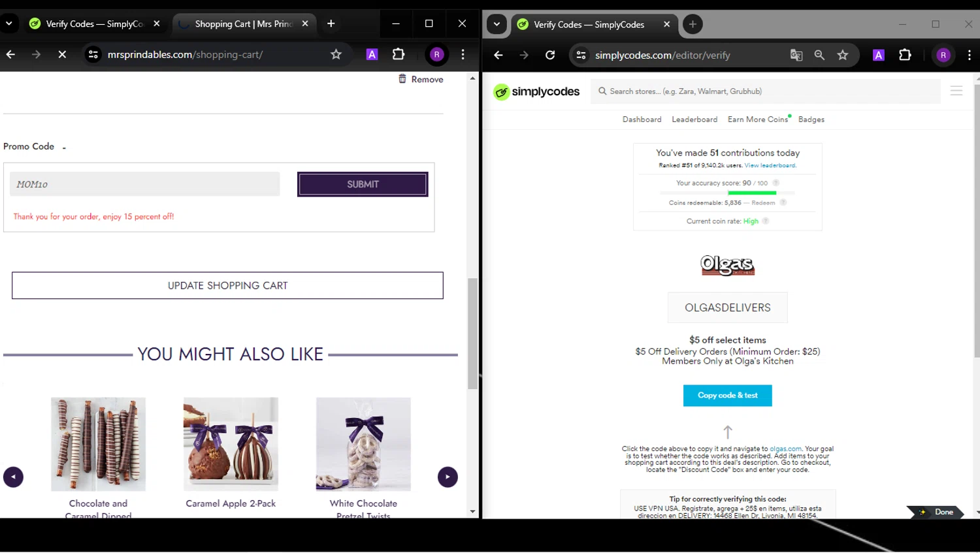Open View leaderboard link
The image size is (980, 553).
(x=770, y=166)
